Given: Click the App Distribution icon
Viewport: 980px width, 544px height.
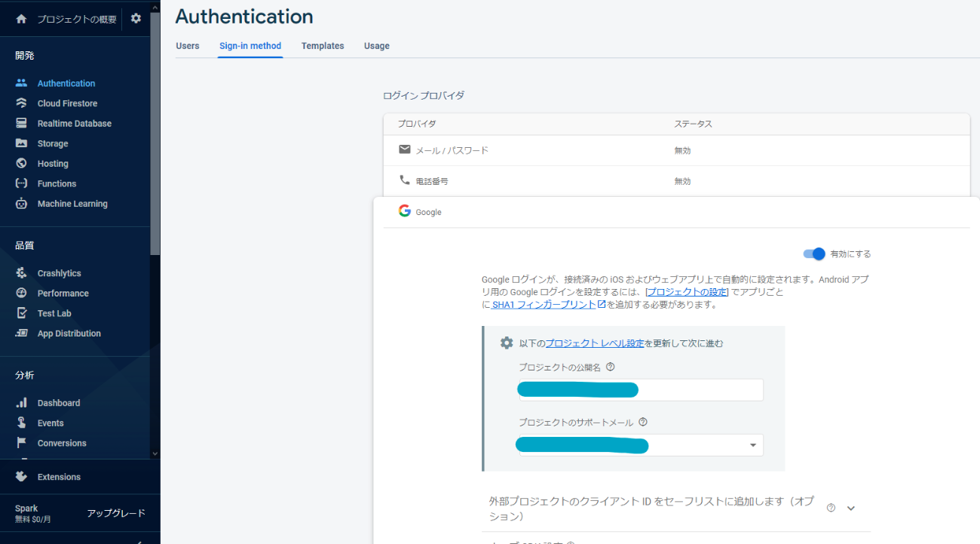Looking at the screenshot, I should click(21, 333).
